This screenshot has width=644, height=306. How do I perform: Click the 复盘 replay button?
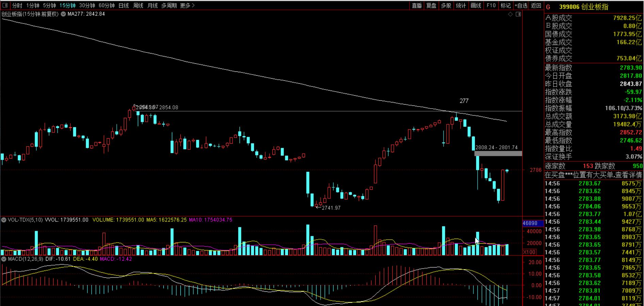(x=431, y=5)
